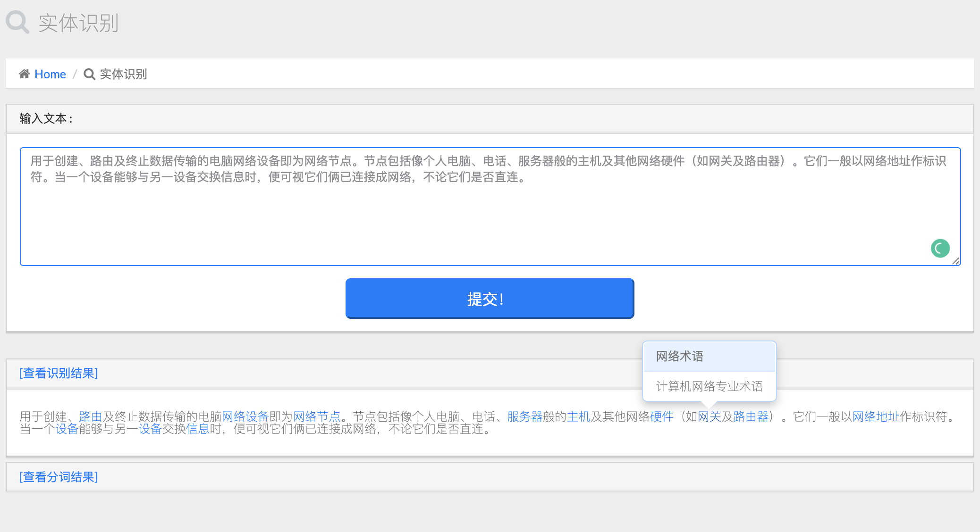Image resolution: width=980 pixels, height=532 pixels.
Task: Open the Home breadcrumb link
Action: point(50,74)
